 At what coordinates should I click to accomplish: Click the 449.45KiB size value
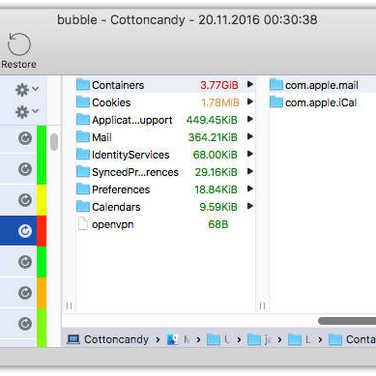212,120
